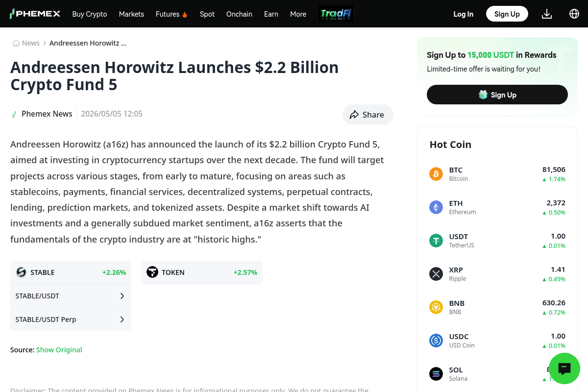The image size is (588, 392).
Task: Open STABLE/USDT spot pair
Action: 71,296
